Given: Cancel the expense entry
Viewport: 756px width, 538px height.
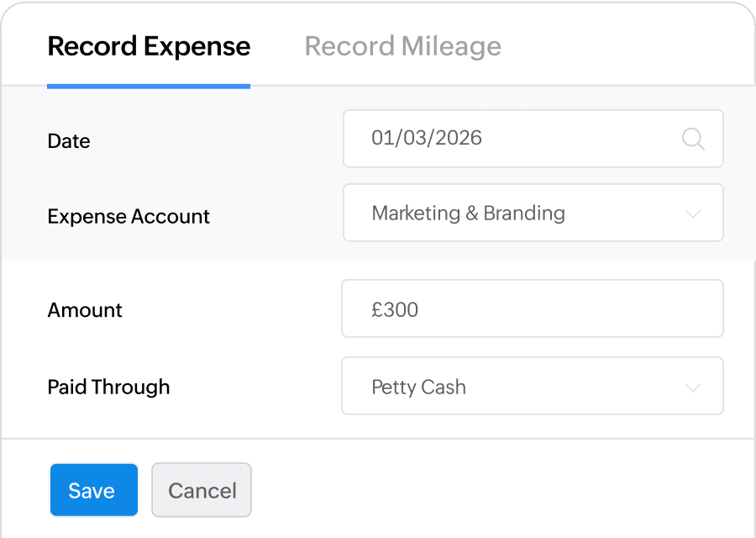Looking at the screenshot, I should point(202,490).
